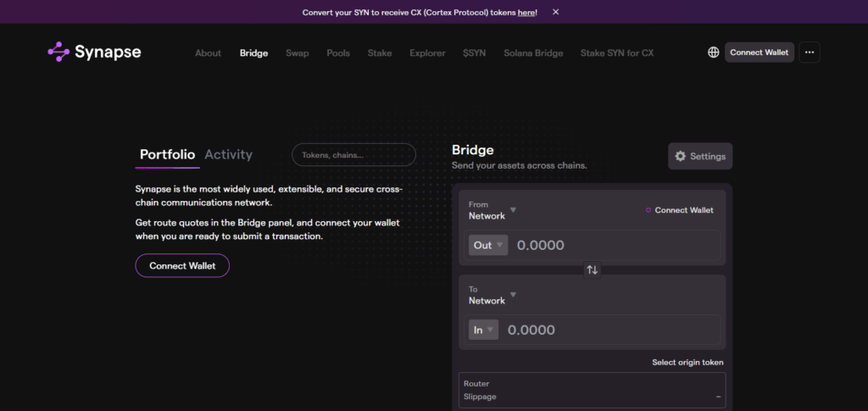Viewport: 868px width, 411px height.
Task: Navigate to Stake
Action: (x=380, y=53)
